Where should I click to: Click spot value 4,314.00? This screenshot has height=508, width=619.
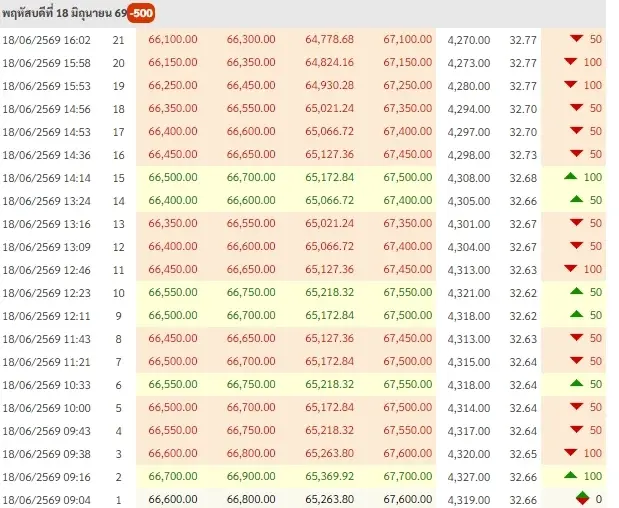[469, 408]
